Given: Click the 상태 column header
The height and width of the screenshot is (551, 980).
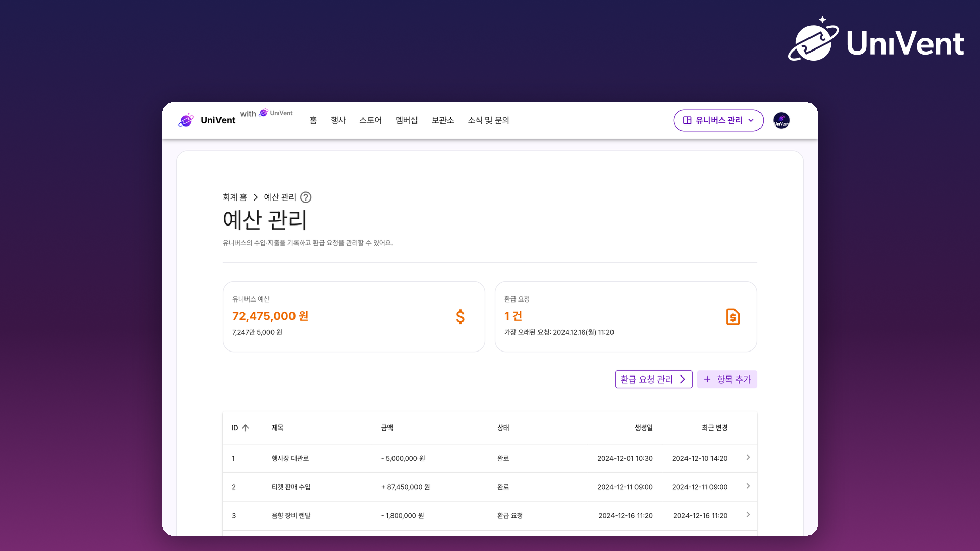Looking at the screenshot, I should point(503,428).
